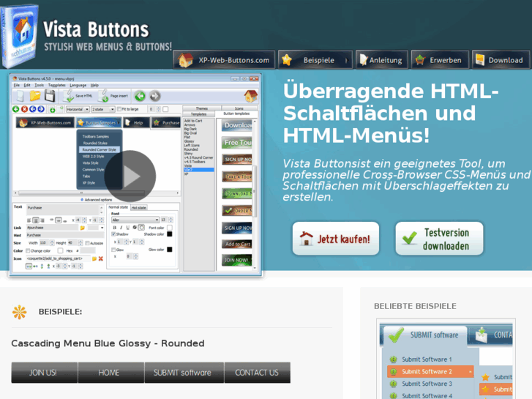Click the paper icon on the Anleitung button
532x399 pixels.
(363, 60)
